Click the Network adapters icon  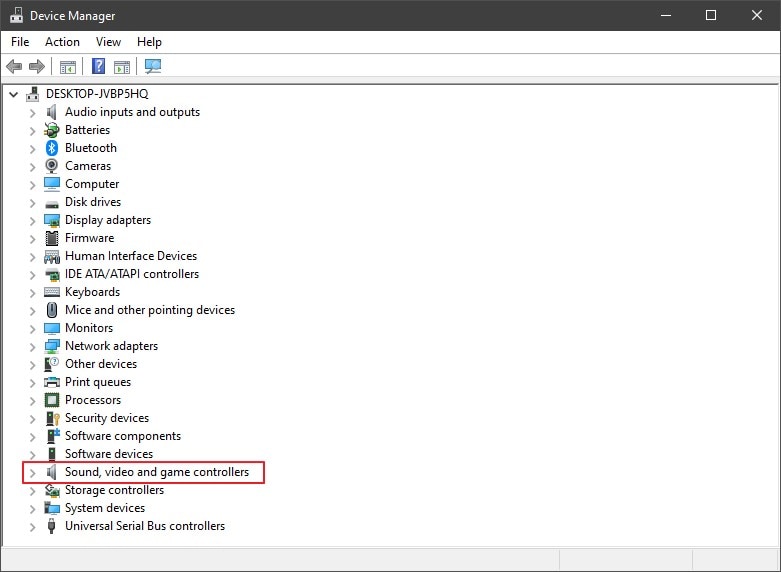click(52, 346)
